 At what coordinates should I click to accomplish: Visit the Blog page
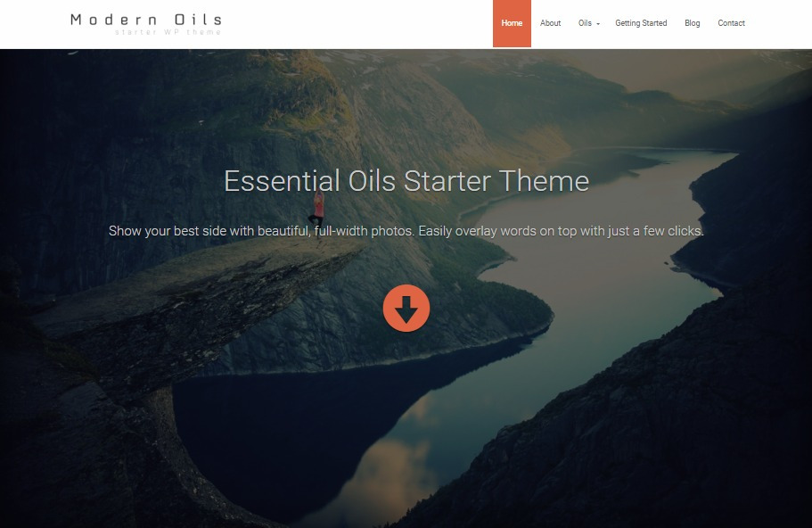[692, 23]
